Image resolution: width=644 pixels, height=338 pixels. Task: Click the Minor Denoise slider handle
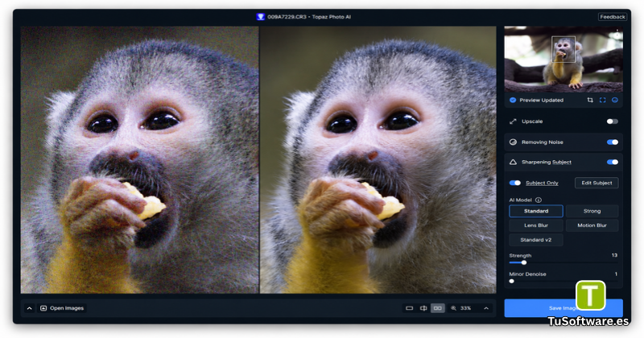pos(511,282)
